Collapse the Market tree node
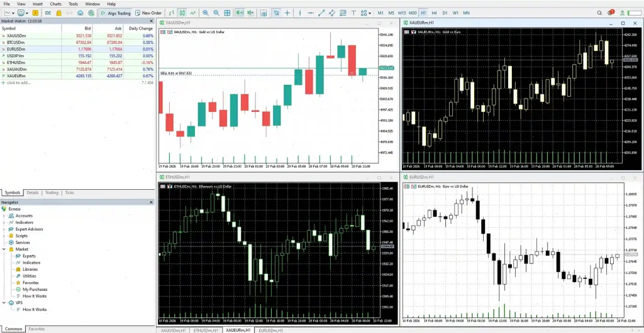This screenshot has width=644, height=333. (3, 249)
